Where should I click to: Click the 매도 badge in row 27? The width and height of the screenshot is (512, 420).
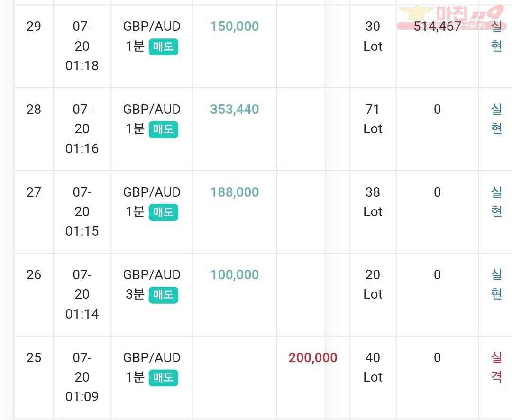(x=163, y=212)
